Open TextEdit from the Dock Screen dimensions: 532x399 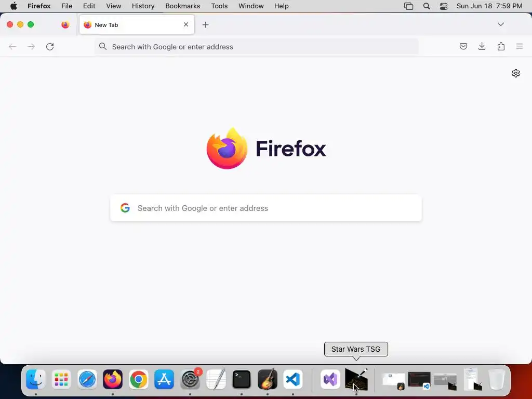coord(216,379)
